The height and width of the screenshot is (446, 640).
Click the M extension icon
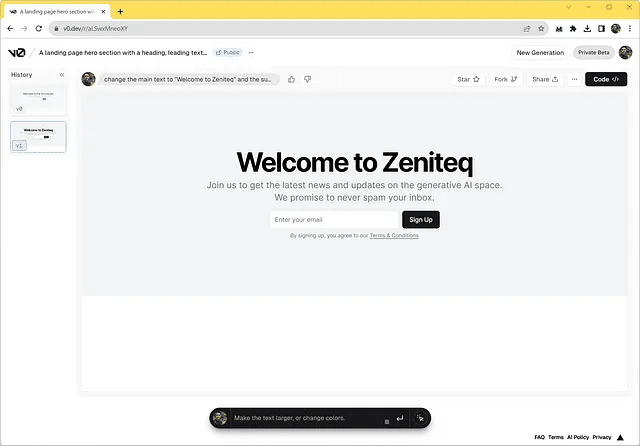(x=559, y=29)
